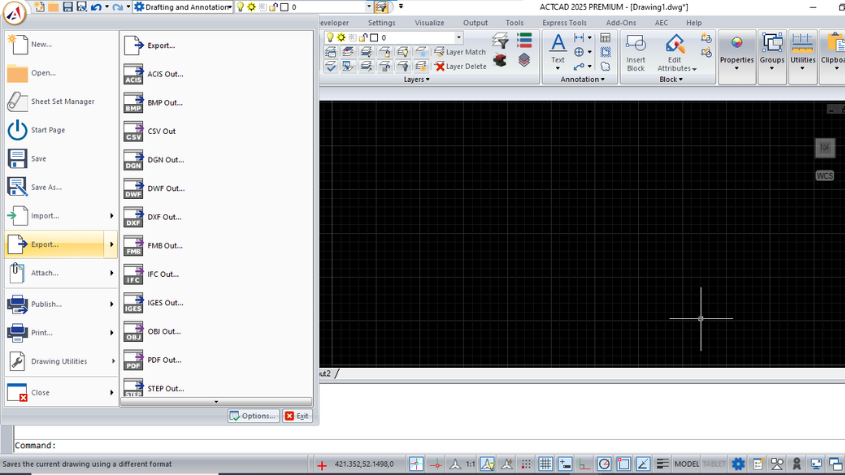Click the Table icon in Annotation panel
This screenshot has height=475, width=845.
605,38
